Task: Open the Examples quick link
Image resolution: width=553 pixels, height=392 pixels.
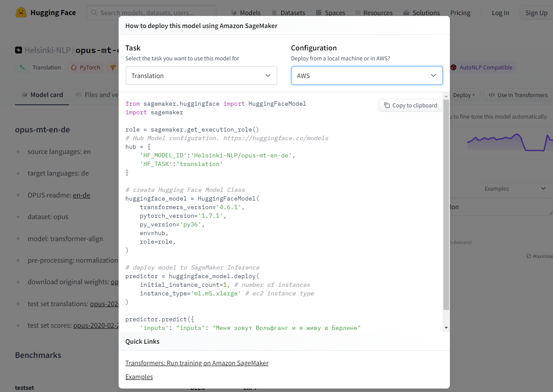Action: coord(139,377)
